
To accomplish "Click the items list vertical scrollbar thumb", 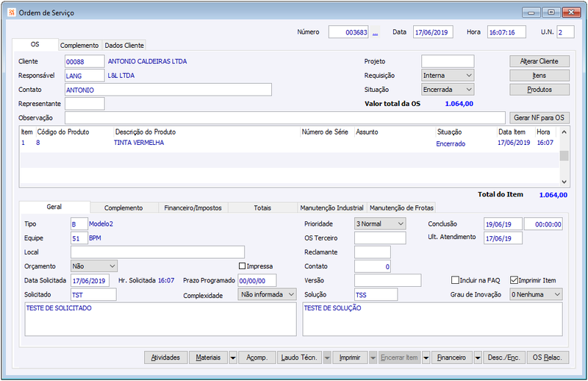I will 564,155.
